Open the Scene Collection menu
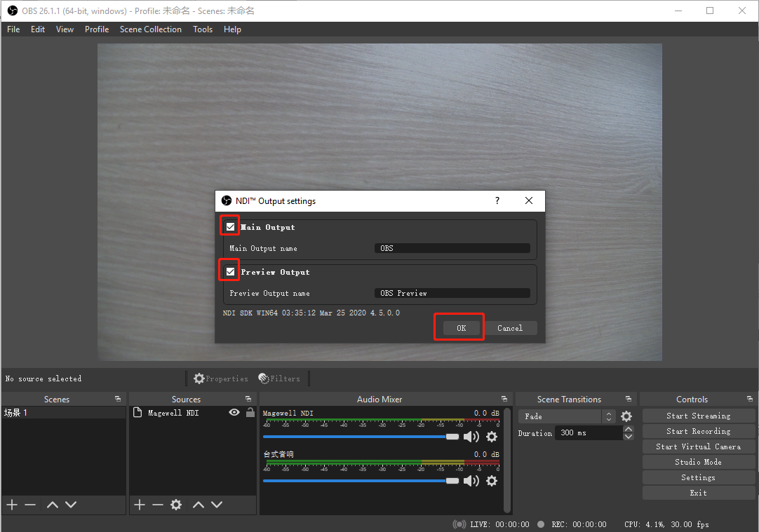 (151, 29)
